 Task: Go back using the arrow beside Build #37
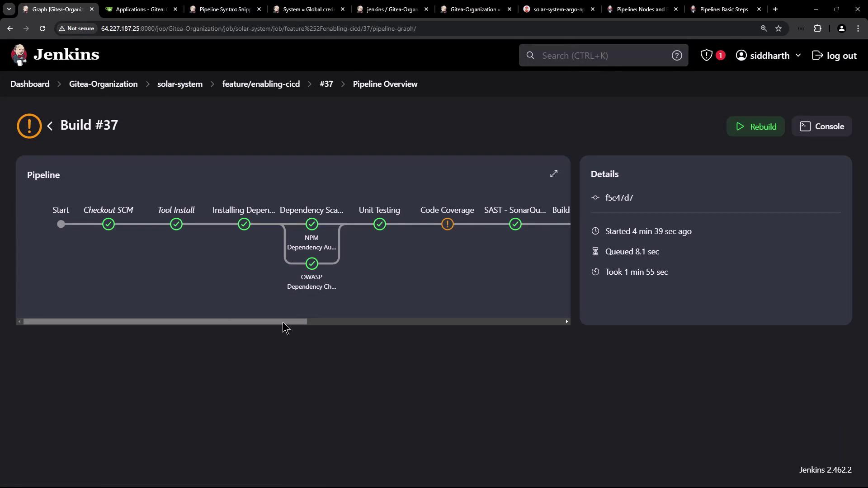point(50,126)
